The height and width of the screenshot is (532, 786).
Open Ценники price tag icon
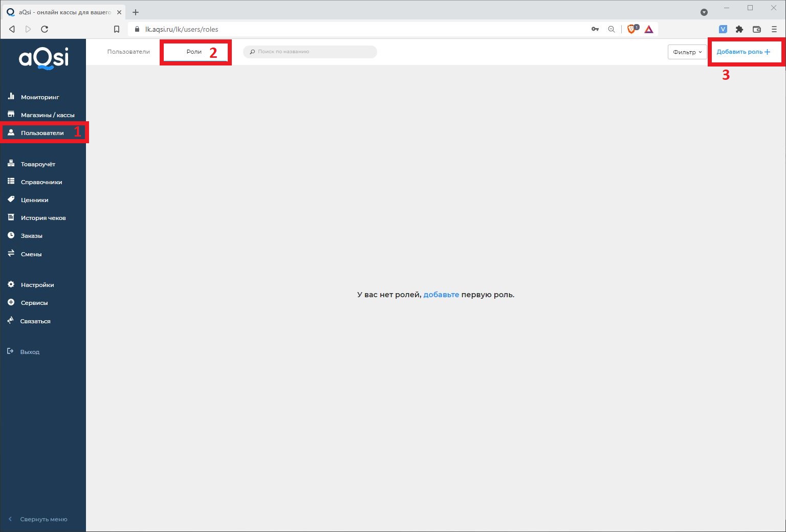click(11, 199)
